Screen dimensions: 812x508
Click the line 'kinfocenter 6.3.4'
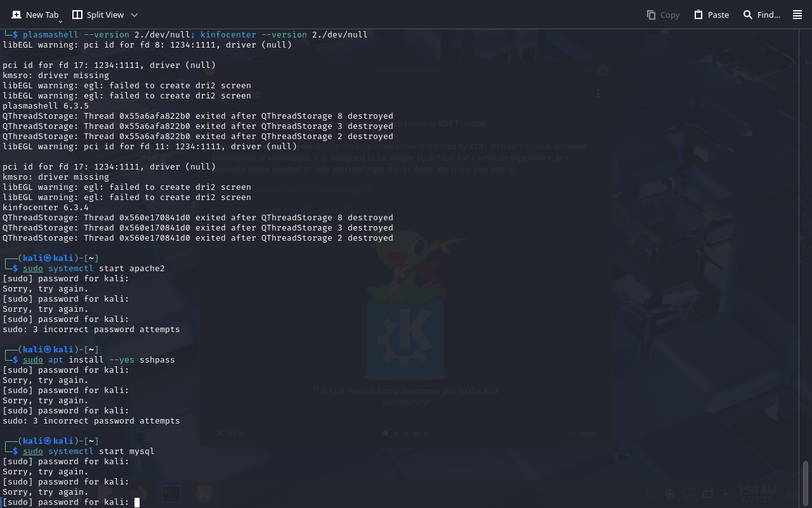click(x=46, y=208)
